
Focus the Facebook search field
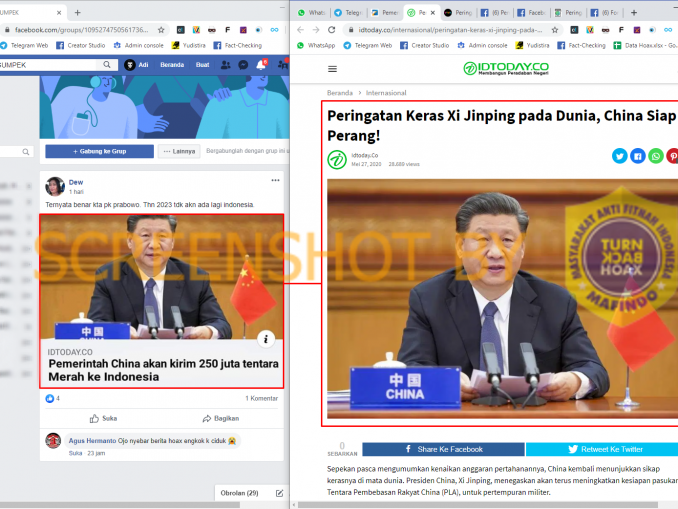[50, 65]
